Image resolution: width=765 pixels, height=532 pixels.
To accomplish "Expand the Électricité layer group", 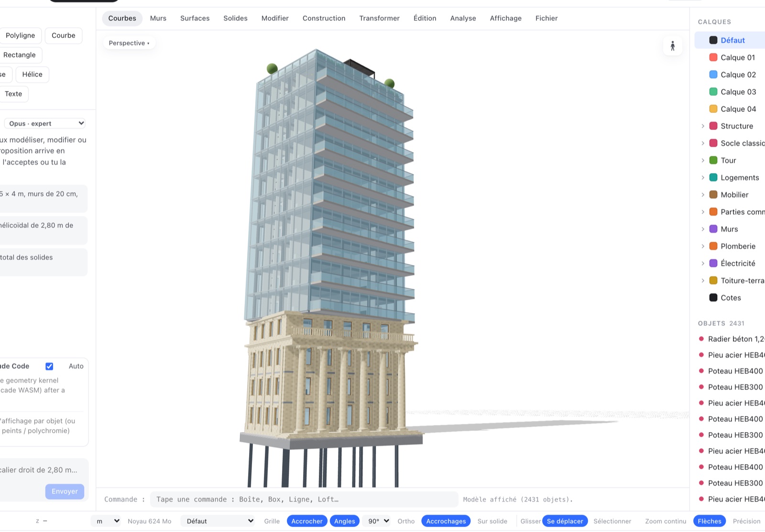I will pos(702,263).
